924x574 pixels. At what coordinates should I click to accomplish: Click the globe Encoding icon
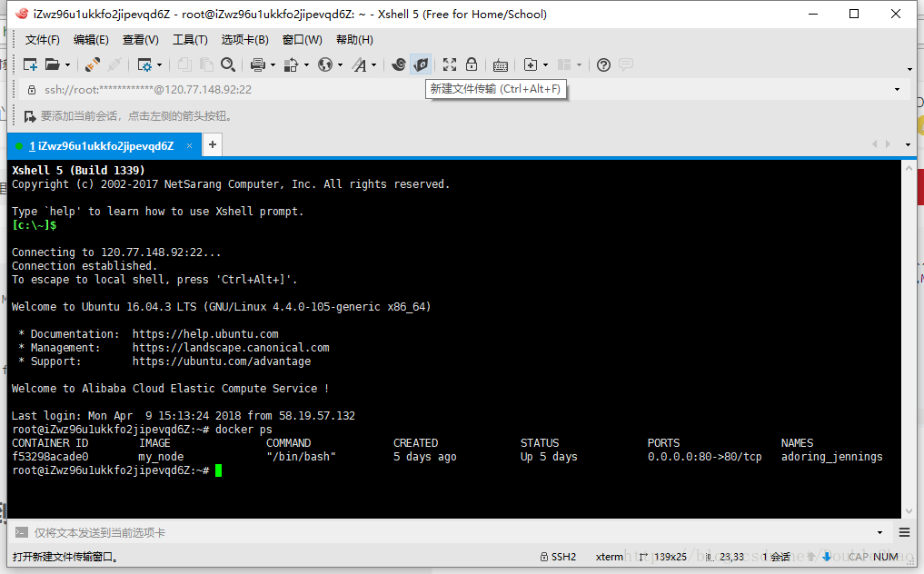coord(325,64)
